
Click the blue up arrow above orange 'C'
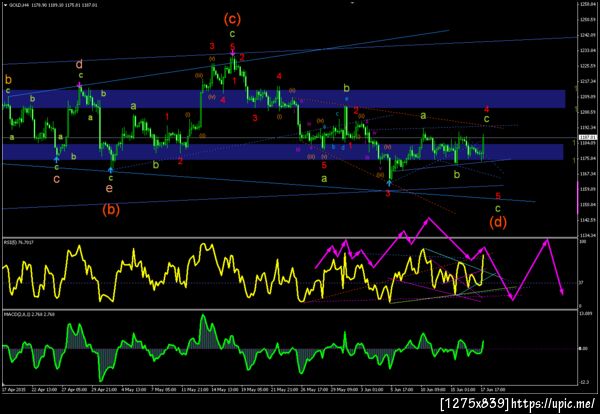coord(57,158)
